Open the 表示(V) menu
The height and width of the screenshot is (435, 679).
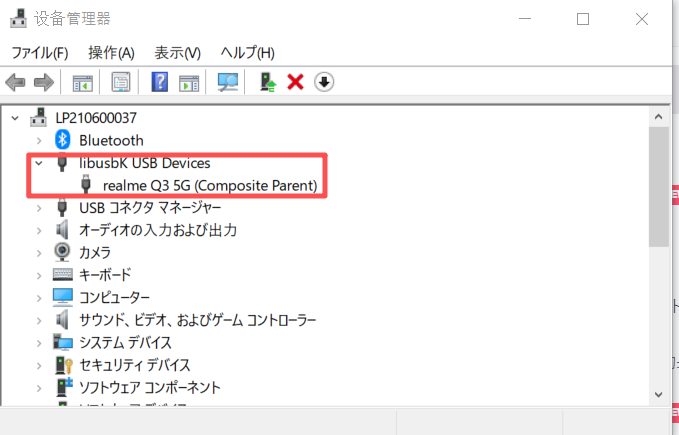tap(178, 53)
